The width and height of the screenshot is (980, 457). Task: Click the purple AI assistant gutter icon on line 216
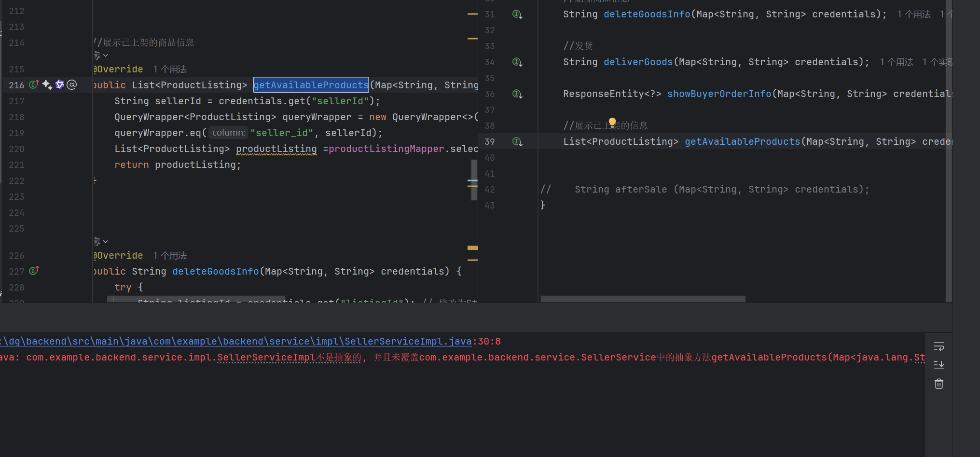pyautogui.click(x=60, y=85)
